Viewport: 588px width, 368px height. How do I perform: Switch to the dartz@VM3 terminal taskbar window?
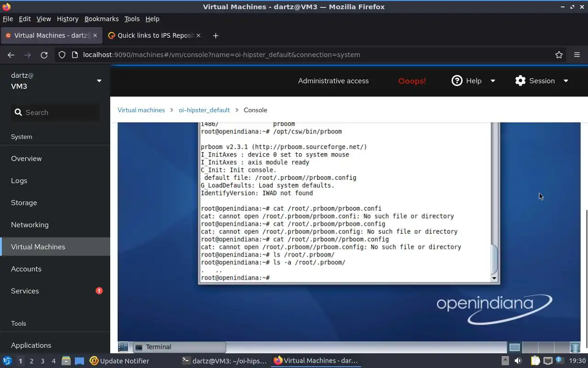(x=224, y=361)
